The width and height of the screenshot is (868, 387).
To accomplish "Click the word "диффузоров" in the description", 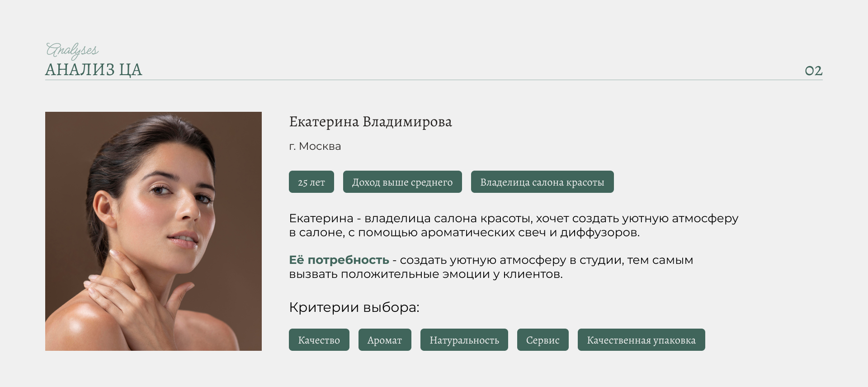I will (x=599, y=233).
